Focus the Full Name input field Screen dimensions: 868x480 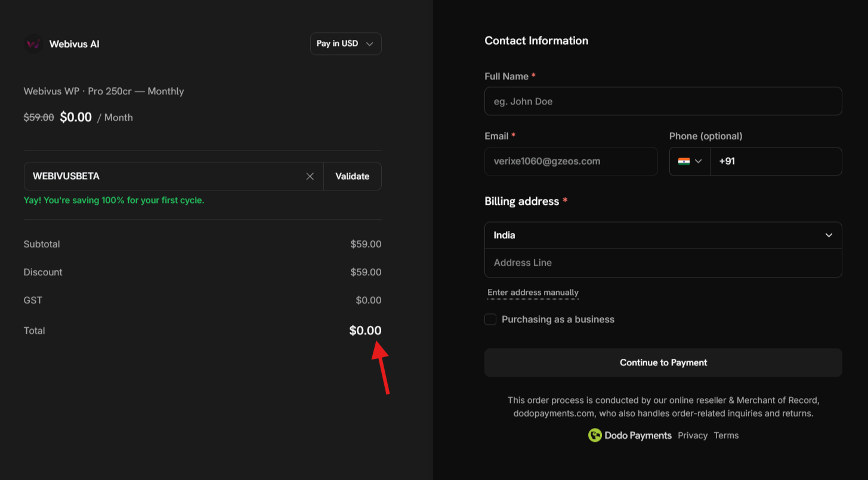coord(663,101)
